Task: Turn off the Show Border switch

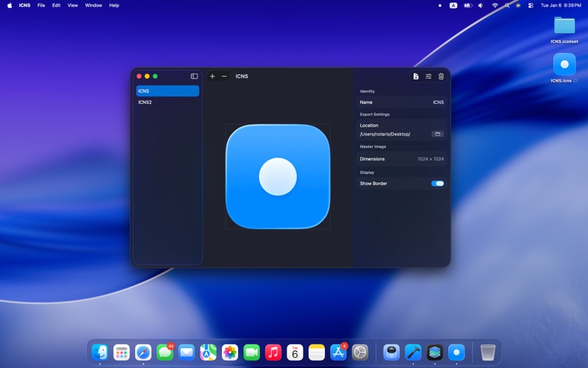Action: tap(437, 183)
